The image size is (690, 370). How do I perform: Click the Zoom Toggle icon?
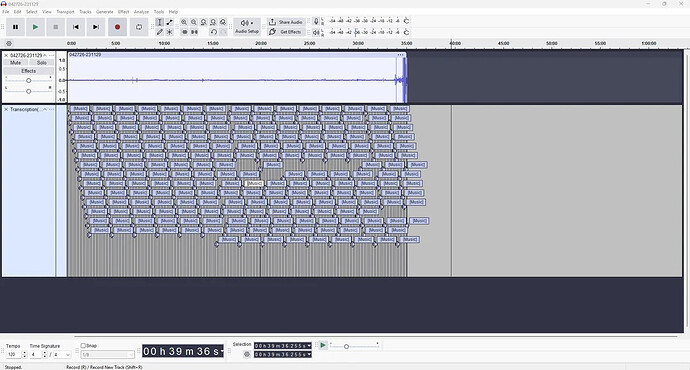tap(223, 22)
